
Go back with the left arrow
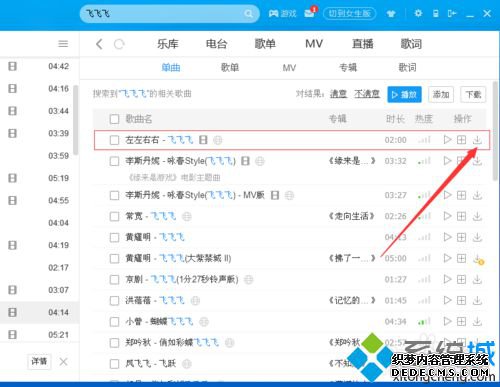[x=99, y=44]
